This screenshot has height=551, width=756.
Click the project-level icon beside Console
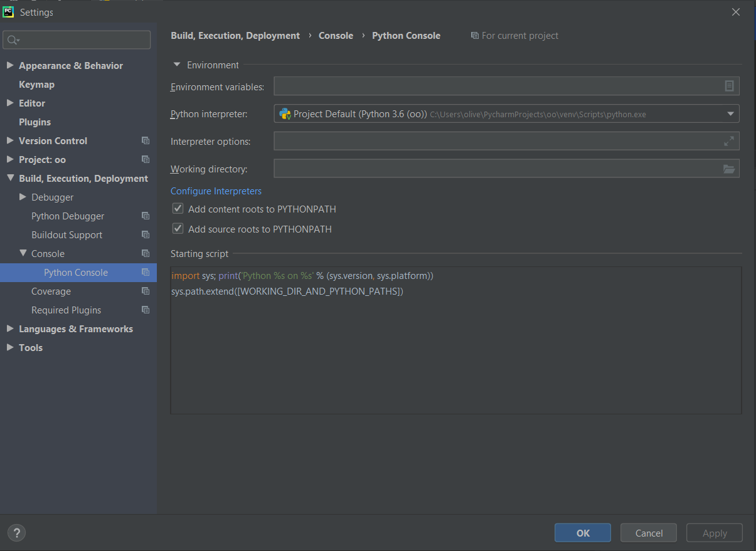146,253
